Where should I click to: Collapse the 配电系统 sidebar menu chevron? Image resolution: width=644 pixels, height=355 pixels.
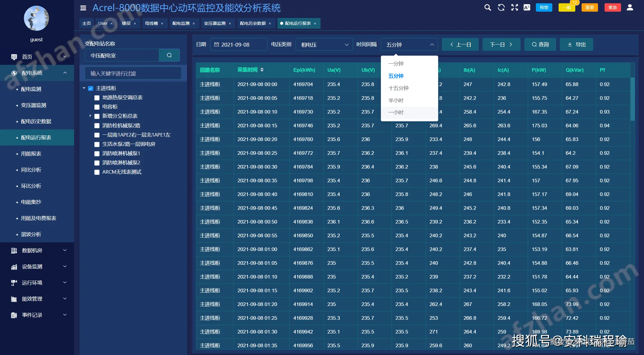65,73
